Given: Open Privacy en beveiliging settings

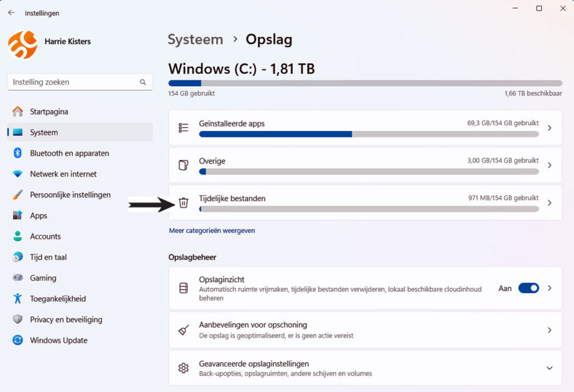Looking at the screenshot, I should (x=66, y=319).
